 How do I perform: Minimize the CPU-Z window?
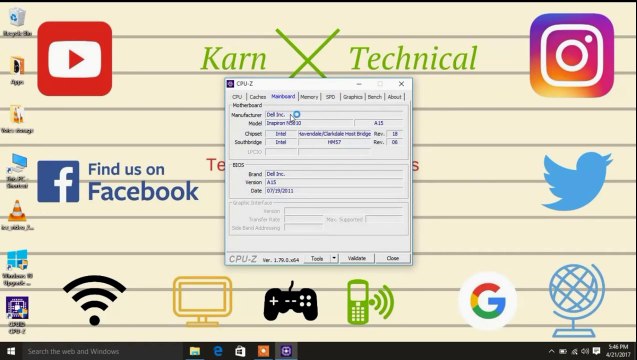point(359,84)
